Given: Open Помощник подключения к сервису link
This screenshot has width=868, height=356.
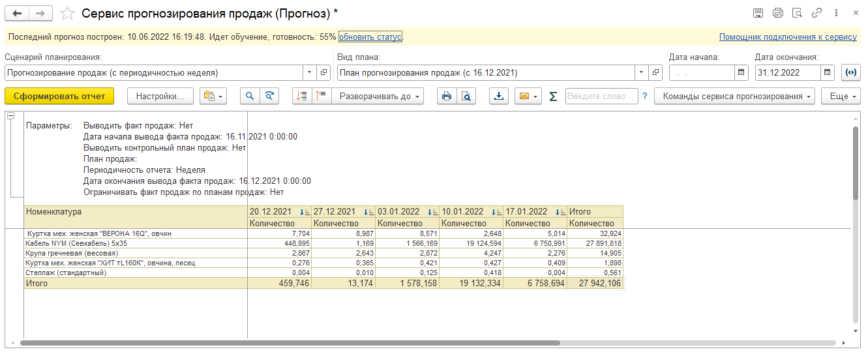Looking at the screenshot, I should click(x=788, y=37).
